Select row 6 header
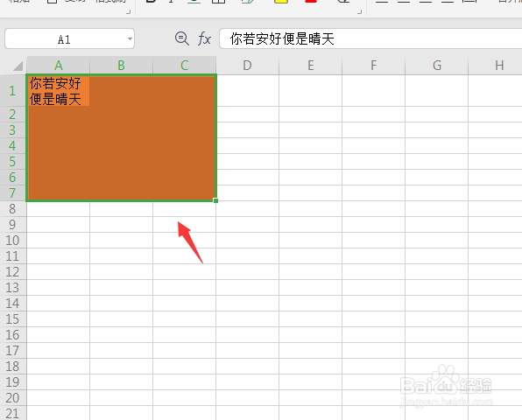 point(12,178)
